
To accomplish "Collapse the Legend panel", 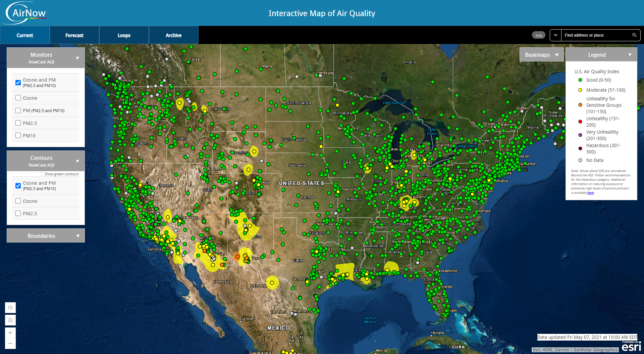I will tap(601, 55).
